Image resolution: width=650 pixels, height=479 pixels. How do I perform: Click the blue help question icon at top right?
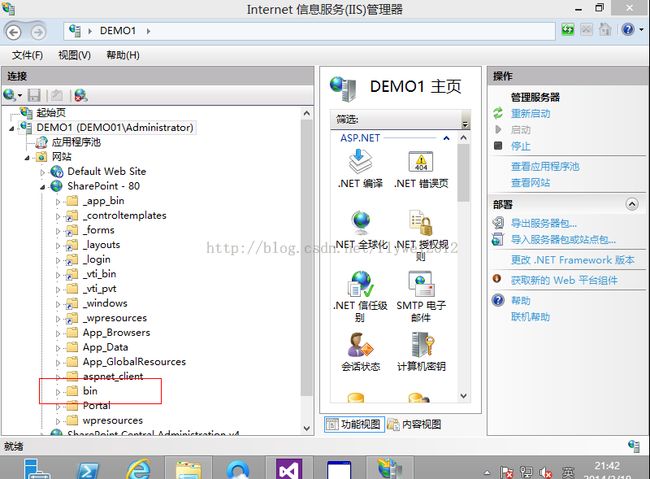[x=628, y=30]
